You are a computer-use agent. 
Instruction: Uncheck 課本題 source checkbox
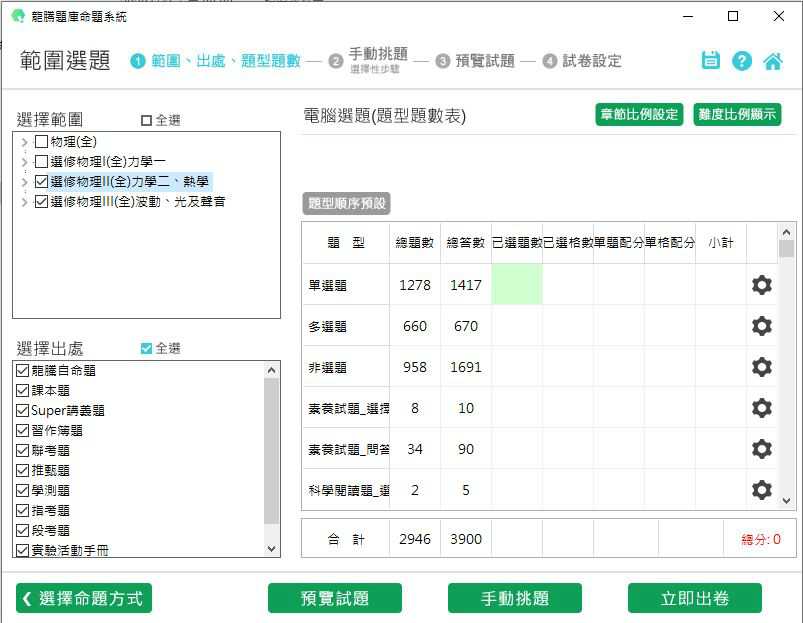23,390
